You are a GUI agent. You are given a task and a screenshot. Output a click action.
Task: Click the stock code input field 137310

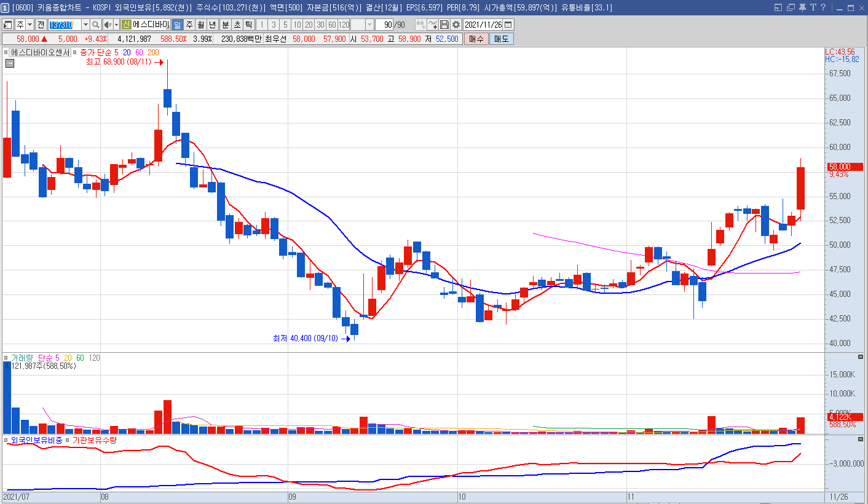(x=65, y=25)
